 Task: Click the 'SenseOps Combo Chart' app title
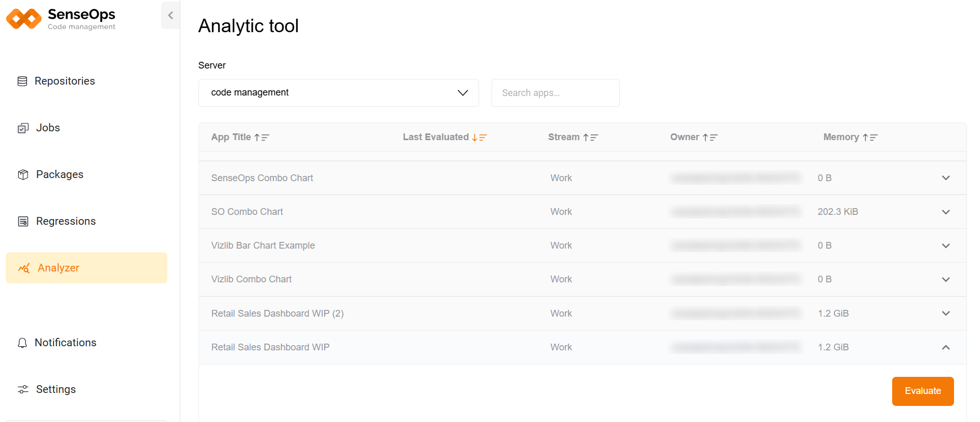click(x=262, y=178)
